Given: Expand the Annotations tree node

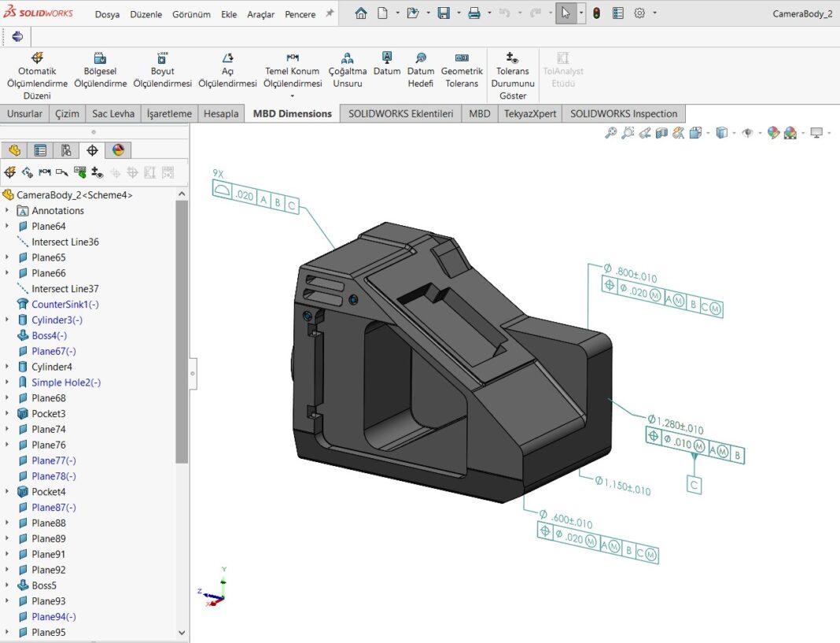Looking at the screenshot, I should [8, 210].
